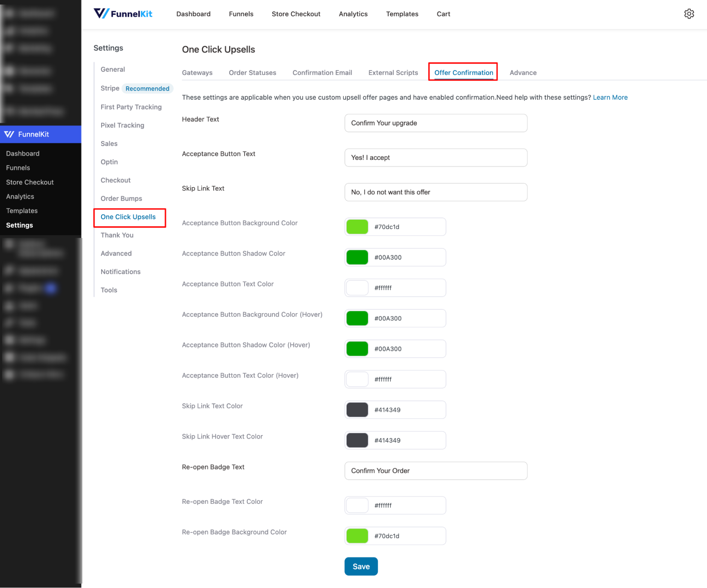Go to Templates in the top menu
This screenshot has width=707, height=588.
tap(402, 14)
